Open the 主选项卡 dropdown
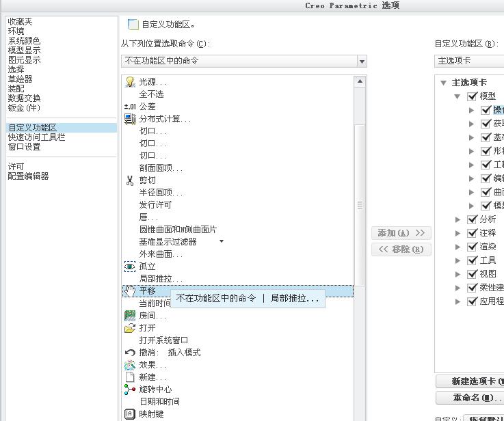 point(469,61)
